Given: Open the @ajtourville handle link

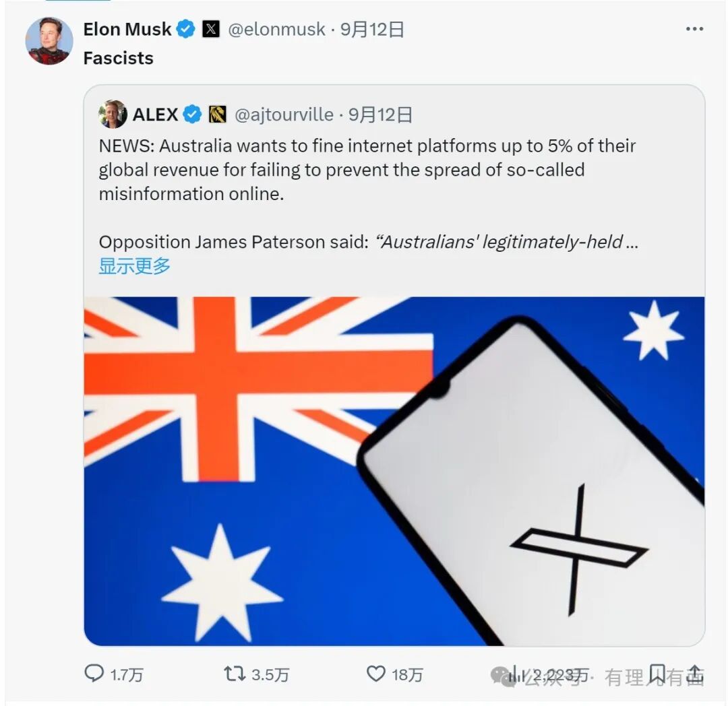Looking at the screenshot, I should click(284, 115).
